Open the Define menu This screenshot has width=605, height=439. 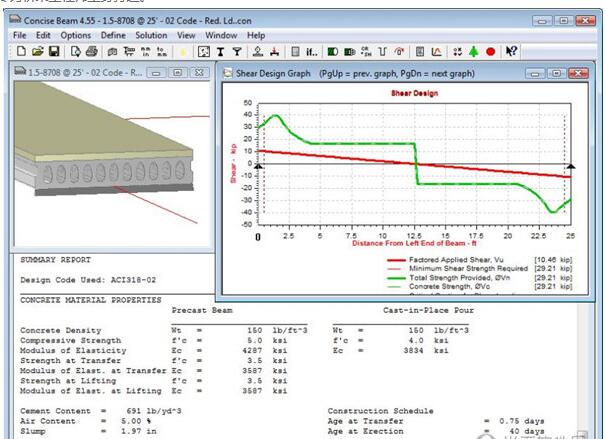(x=112, y=35)
